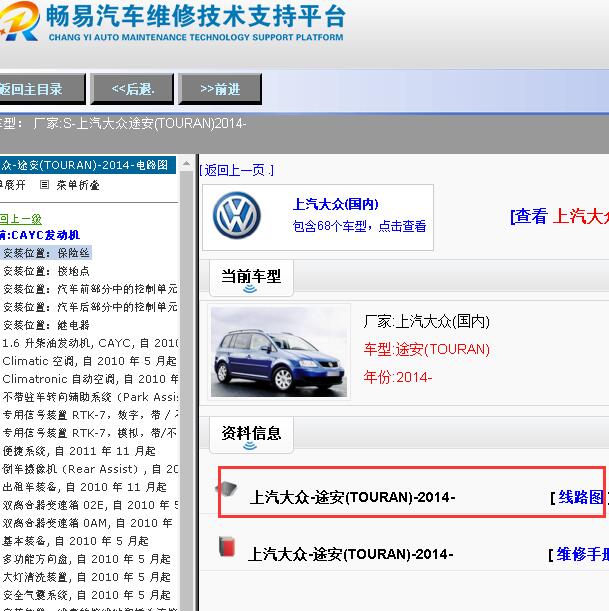Click 包含68个车型，点击查看 link

point(359,226)
